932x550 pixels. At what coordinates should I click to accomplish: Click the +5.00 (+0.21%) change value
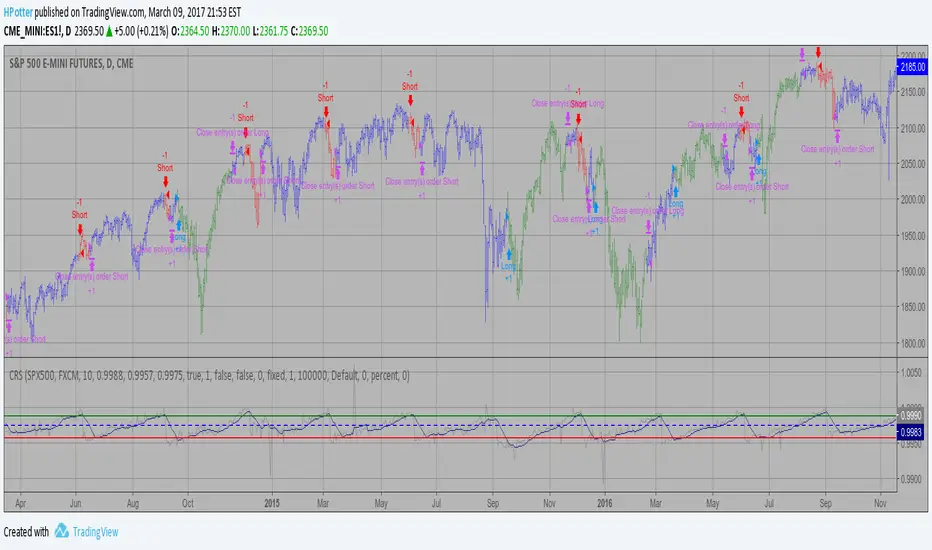coord(141,31)
